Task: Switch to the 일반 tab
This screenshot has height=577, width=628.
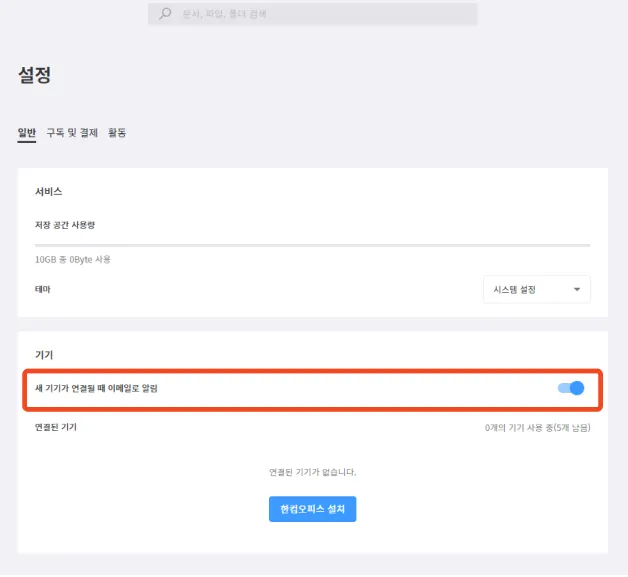Action: point(27,132)
